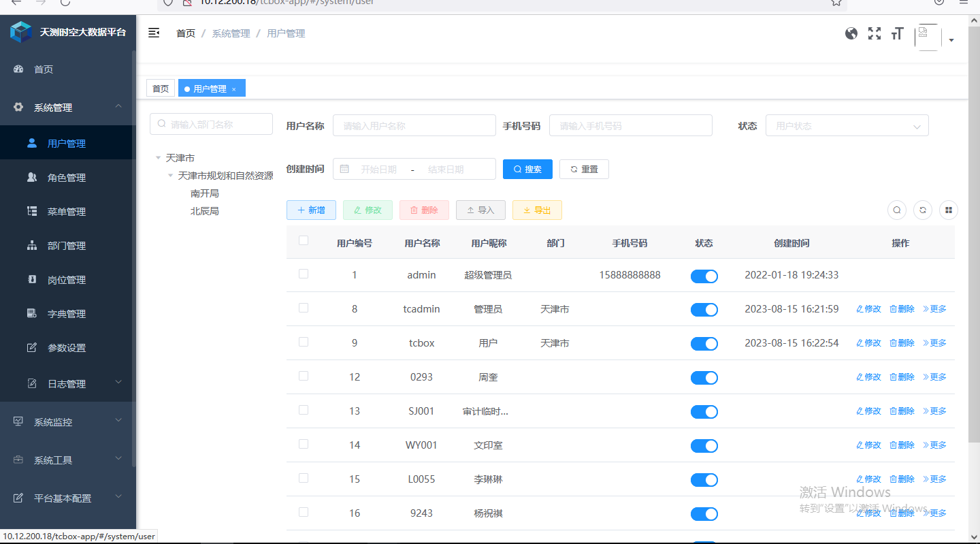
Task: Click the 天测时空大数据平台 logo icon
Action: [x=20, y=31]
